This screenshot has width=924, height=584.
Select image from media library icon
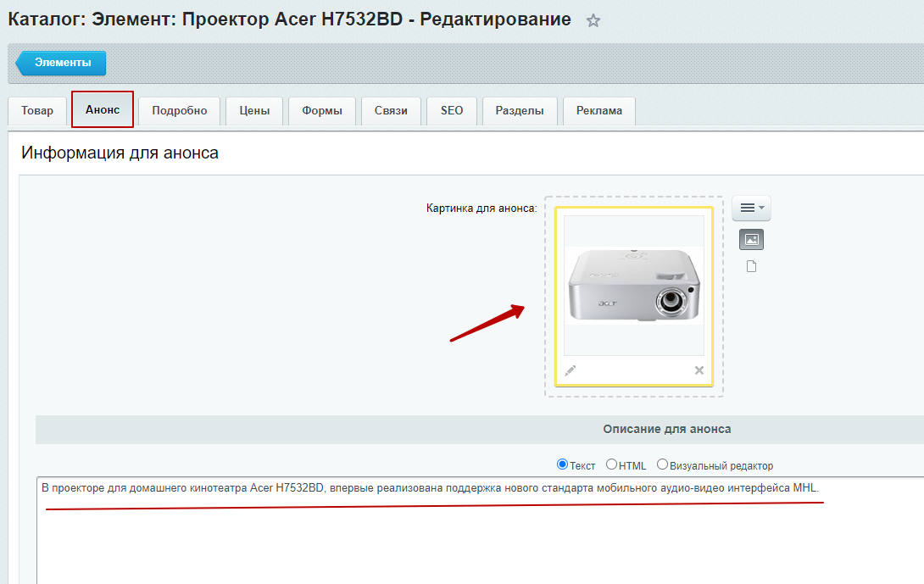click(x=751, y=239)
